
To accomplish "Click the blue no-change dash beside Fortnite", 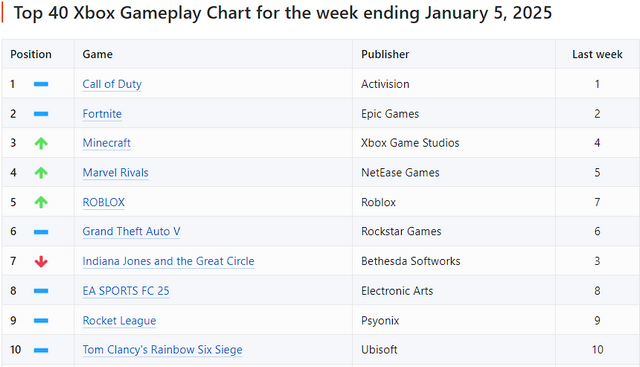I will point(41,114).
